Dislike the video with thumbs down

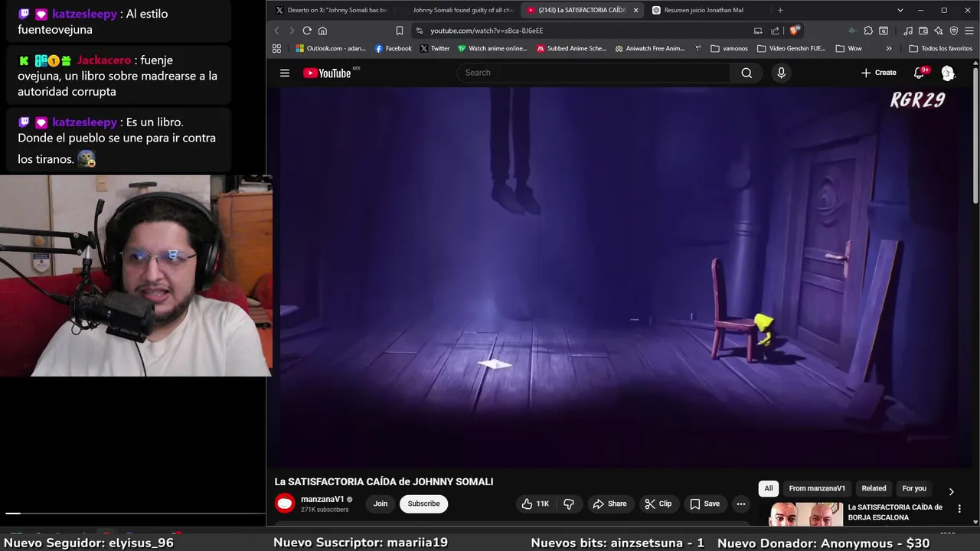[x=569, y=504]
